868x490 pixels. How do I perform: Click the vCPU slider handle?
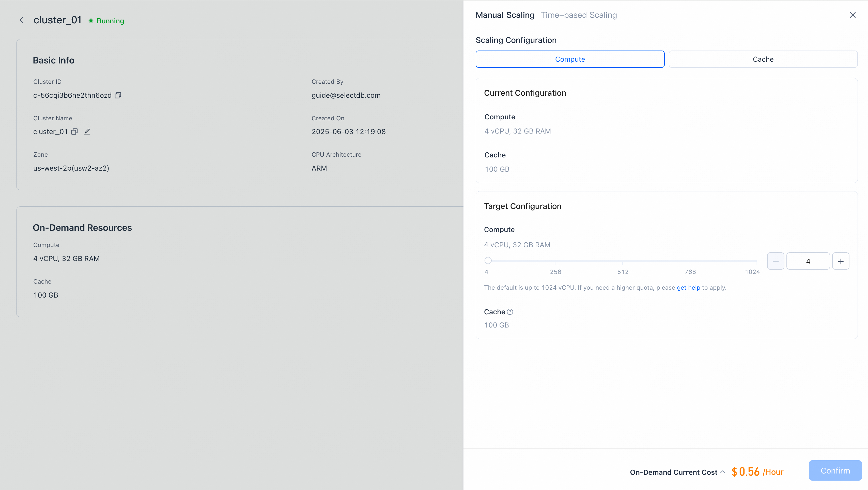click(x=488, y=260)
